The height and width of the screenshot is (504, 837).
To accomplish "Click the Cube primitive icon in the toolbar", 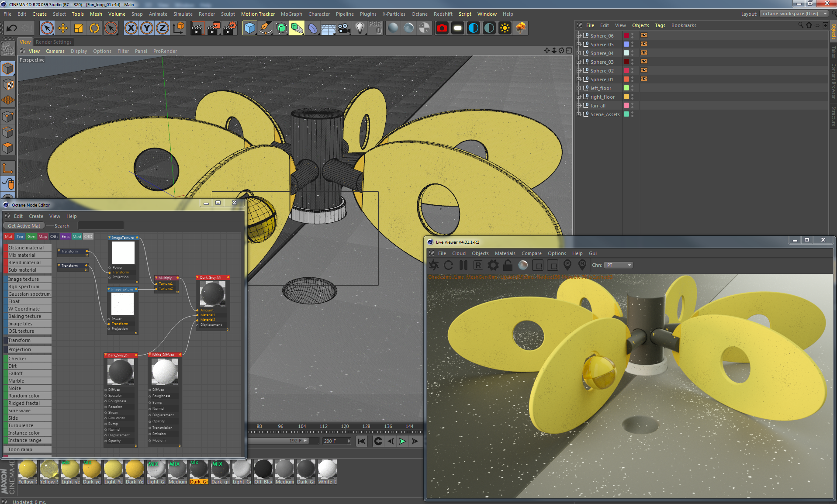I will pyautogui.click(x=250, y=28).
